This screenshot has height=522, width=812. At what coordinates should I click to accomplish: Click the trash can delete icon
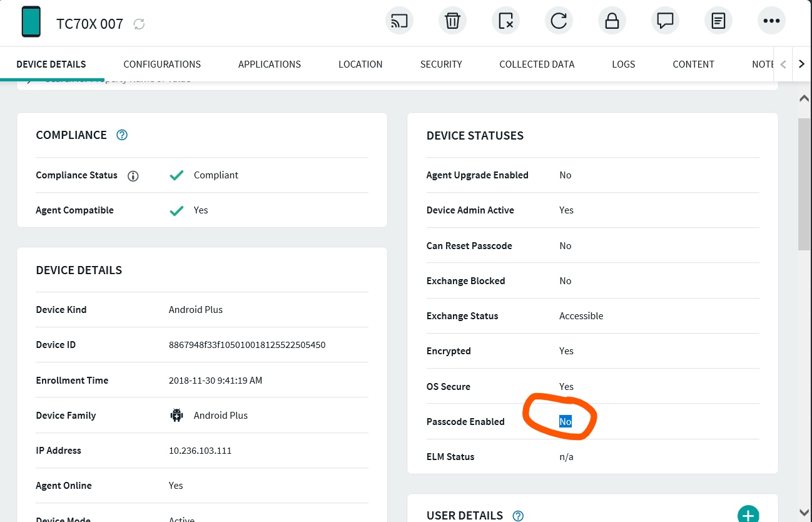pyautogui.click(x=452, y=21)
